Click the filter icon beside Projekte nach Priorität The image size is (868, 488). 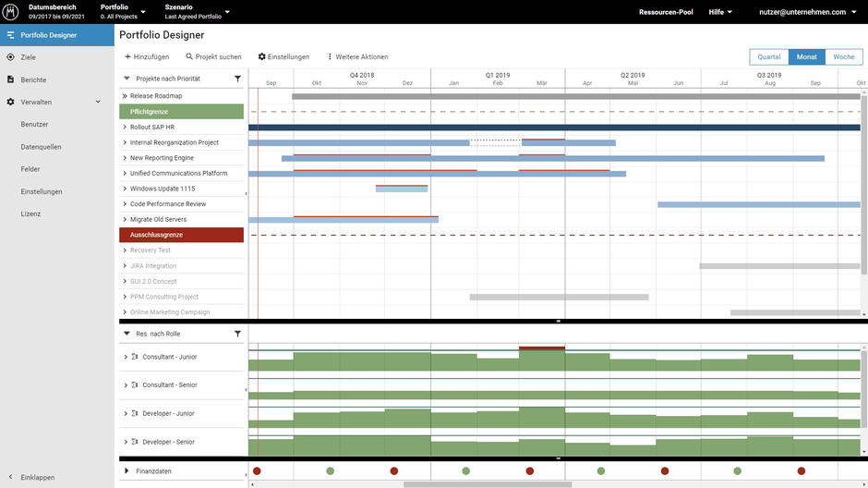pyautogui.click(x=237, y=79)
